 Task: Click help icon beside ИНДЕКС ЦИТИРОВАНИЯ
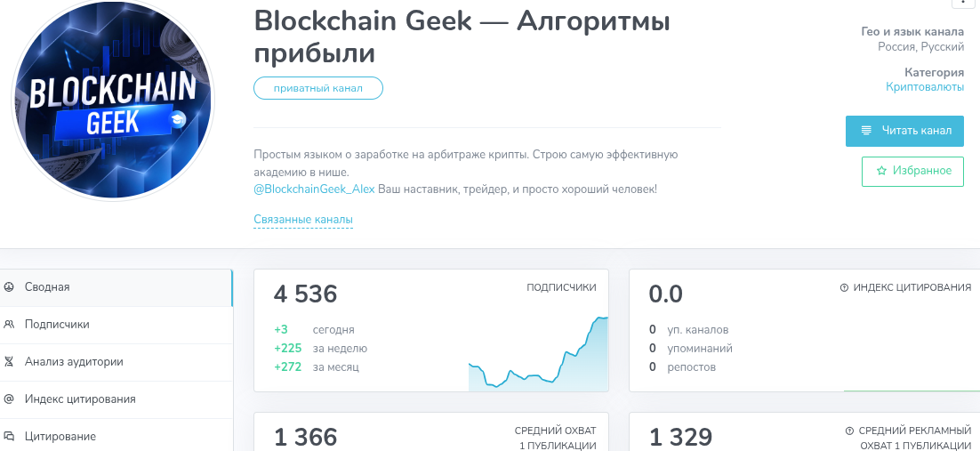(x=843, y=288)
